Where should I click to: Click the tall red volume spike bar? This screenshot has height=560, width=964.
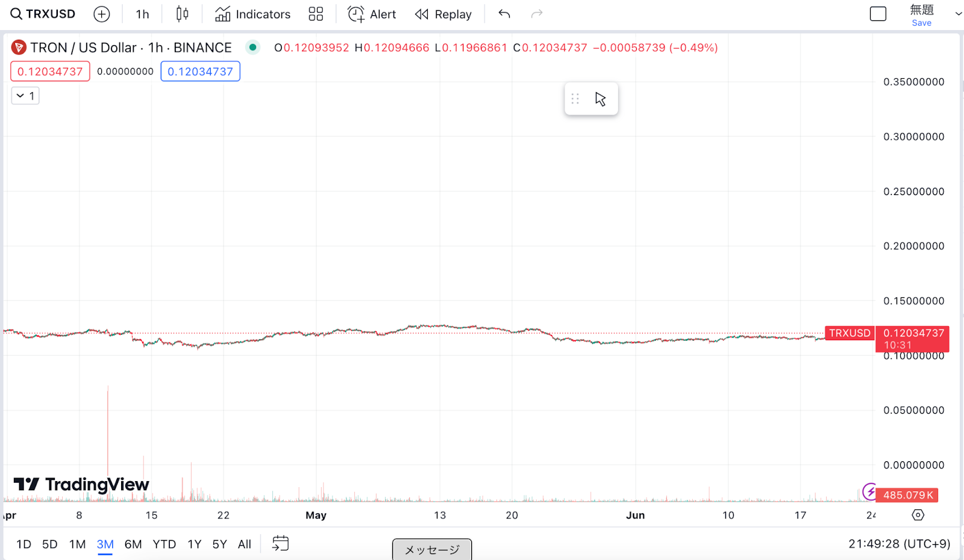click(108, 443)
